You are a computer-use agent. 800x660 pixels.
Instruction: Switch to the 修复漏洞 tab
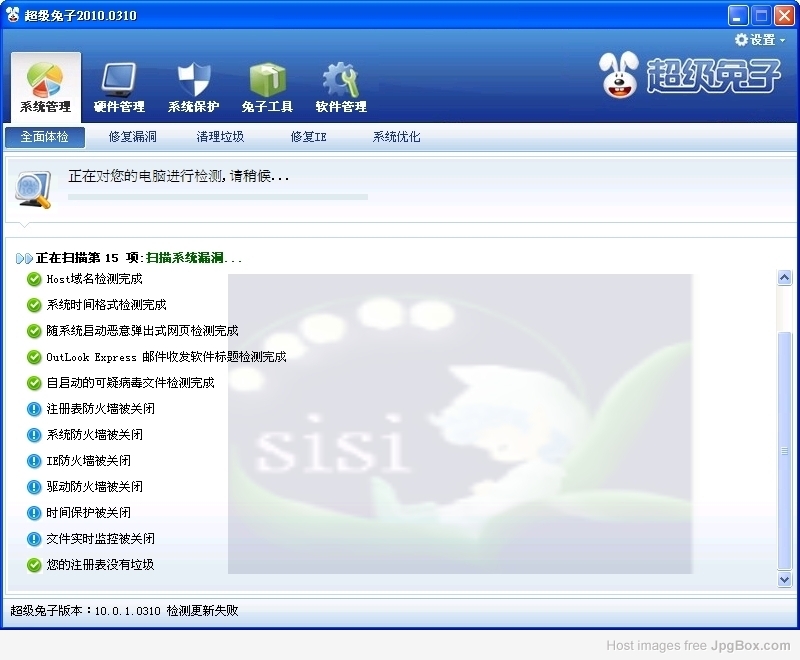click(132, 137)
